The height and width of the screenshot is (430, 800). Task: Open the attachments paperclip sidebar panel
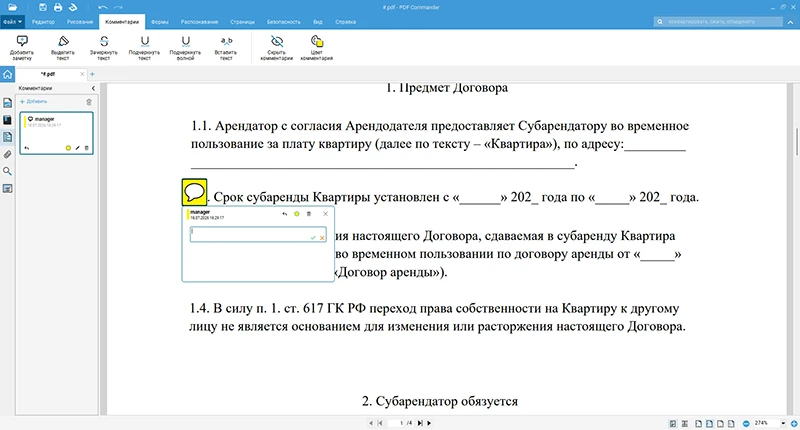pyautogui.click(x=7, y=154)
